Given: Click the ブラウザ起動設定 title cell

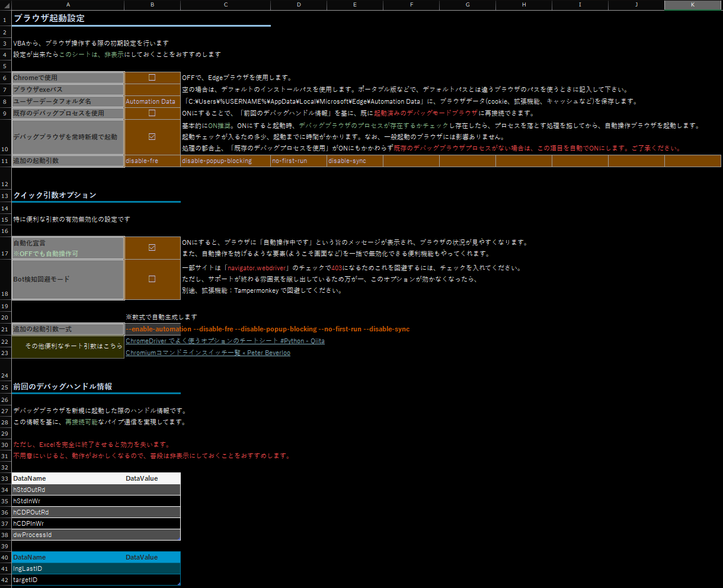Looking at the screenshot, I should [x=49, y=18].
